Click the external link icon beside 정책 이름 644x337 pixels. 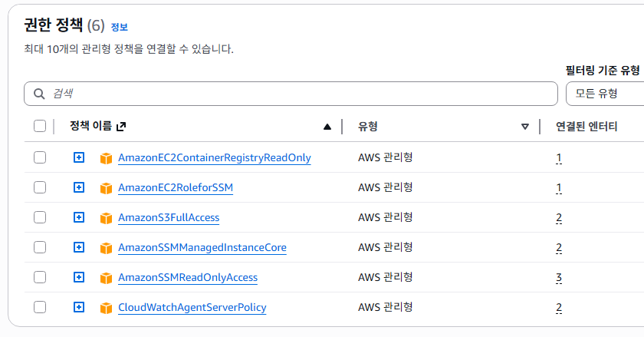click(x=121, y=127)
